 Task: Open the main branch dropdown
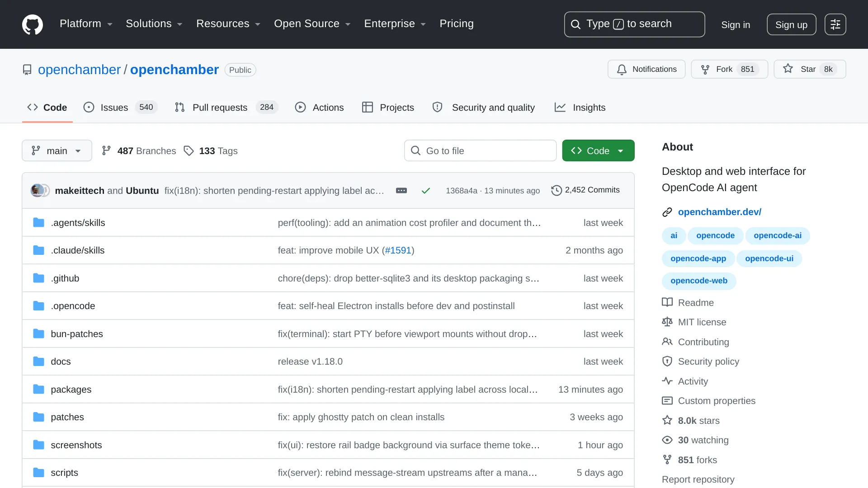57,151
